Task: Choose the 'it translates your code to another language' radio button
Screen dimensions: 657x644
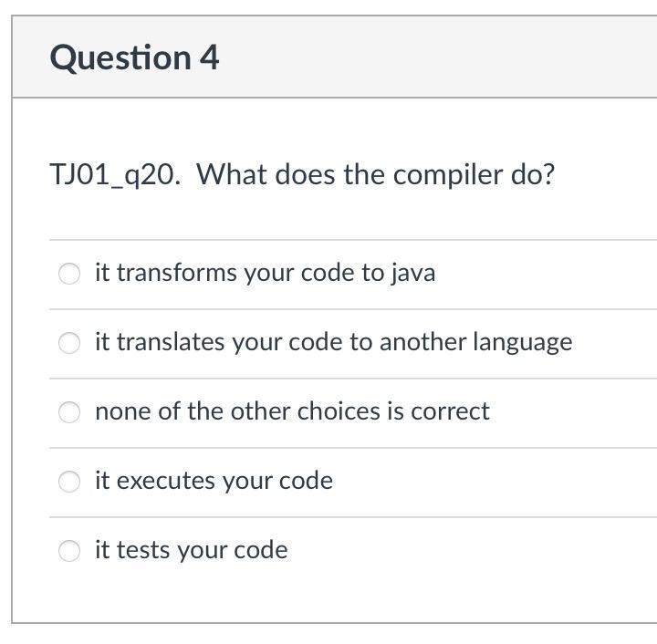Action: pyautogui.click(x=69, y=343)
